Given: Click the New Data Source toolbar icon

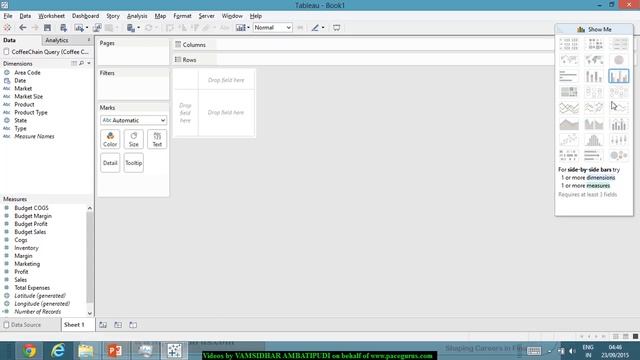Looking at the screenshot, I should click(x=63, y=28).
